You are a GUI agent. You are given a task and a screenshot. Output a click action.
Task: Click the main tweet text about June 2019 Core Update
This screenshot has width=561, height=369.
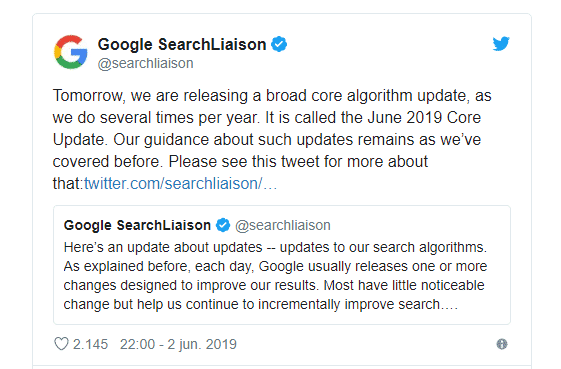[272, 140]
